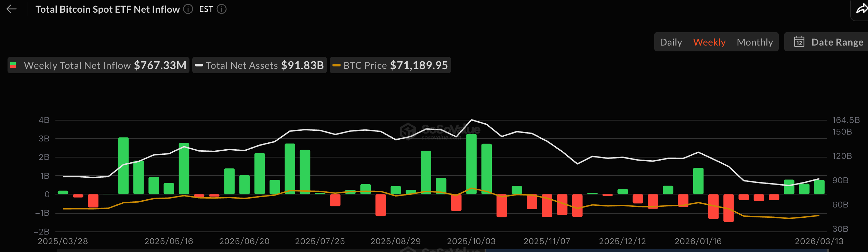Click the back arrow icon

pos(12,9)
